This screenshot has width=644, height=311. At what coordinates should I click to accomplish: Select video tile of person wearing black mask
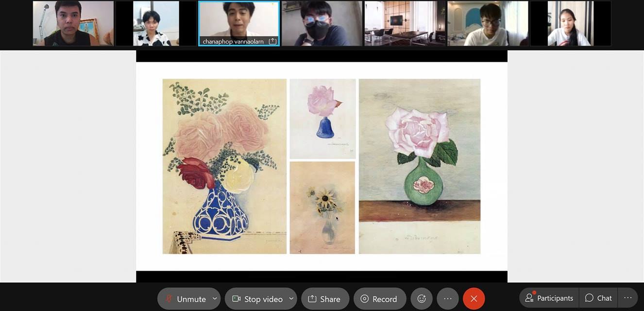click(x=321, y=23)
